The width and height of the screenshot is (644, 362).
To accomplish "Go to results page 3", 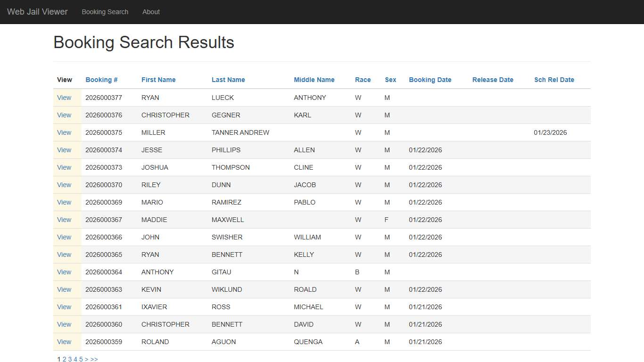I will [70, 359].
